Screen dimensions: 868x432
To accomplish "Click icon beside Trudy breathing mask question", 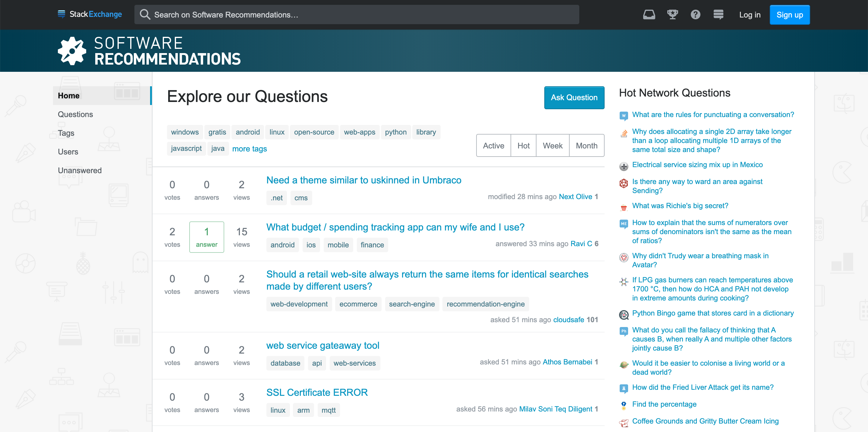I will [624, 257].
